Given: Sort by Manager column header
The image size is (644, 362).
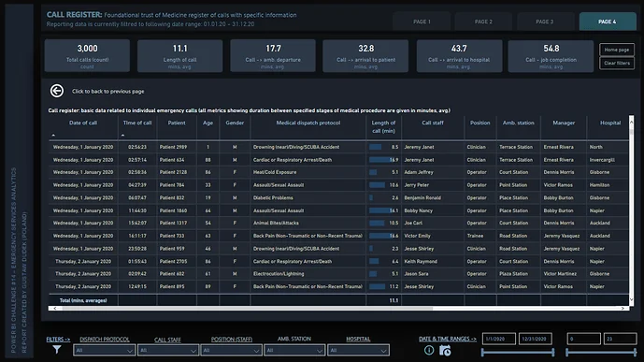Looking at the screenshot, I should coord(564,123).
